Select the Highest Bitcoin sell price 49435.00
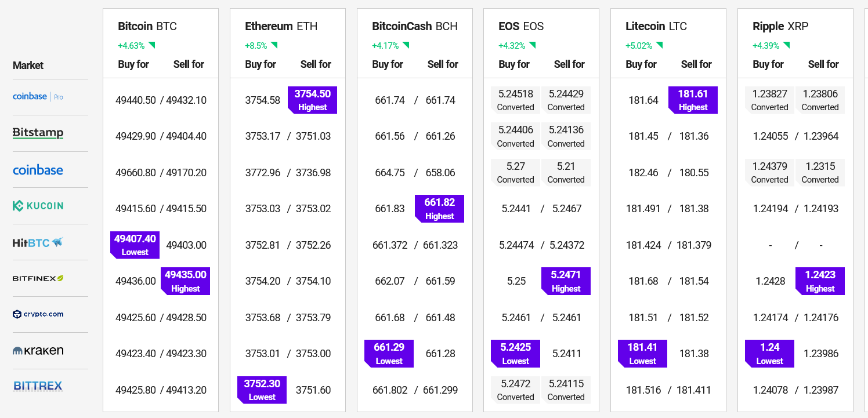The height and width of the screenshot is (418, 868). [x=185, y=281]
